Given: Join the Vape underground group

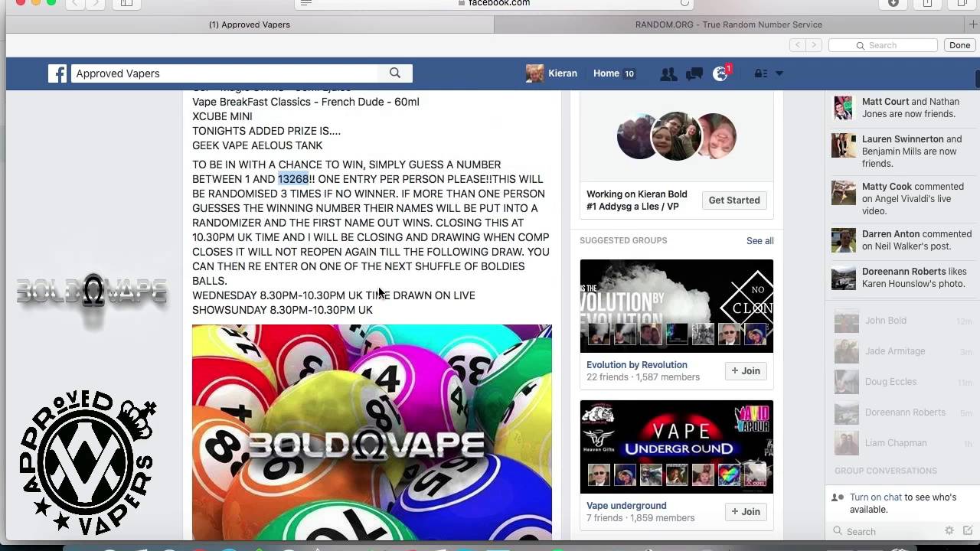Looking at the screenshot, I should [746, 511].
